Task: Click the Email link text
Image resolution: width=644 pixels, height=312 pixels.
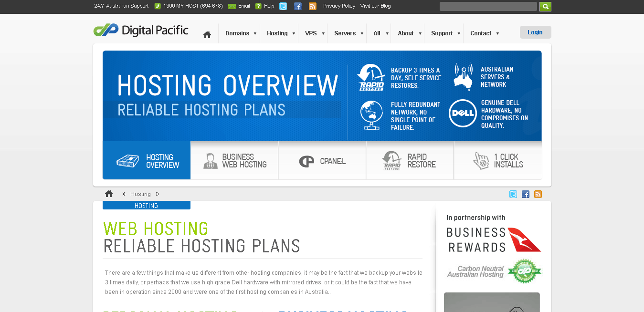Action: pos(244,6)
